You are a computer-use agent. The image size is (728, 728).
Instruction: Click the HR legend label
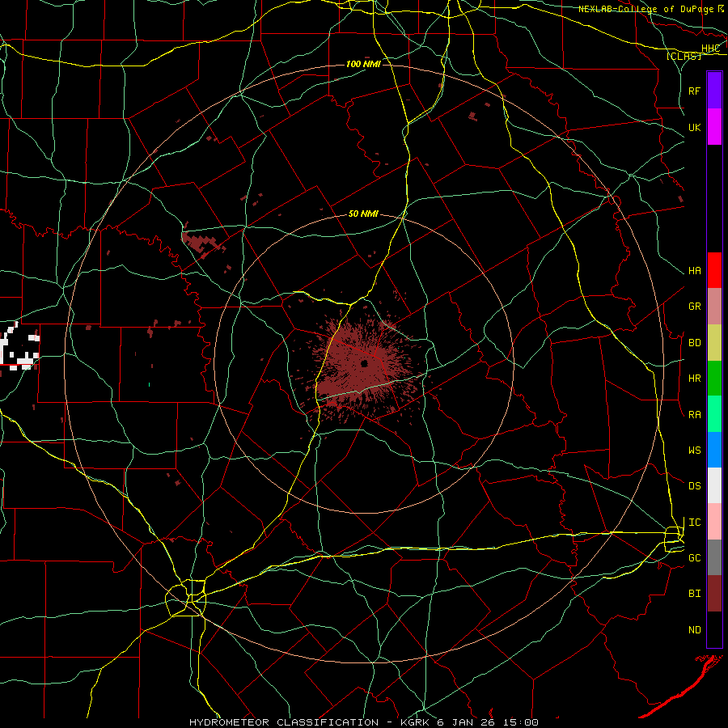tap(695, 379)
